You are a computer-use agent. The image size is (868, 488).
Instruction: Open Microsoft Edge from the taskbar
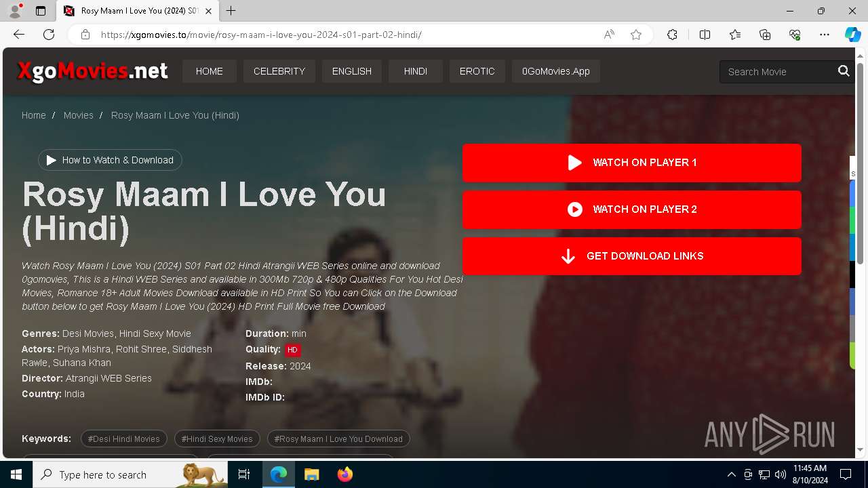[x=279, y=474]
